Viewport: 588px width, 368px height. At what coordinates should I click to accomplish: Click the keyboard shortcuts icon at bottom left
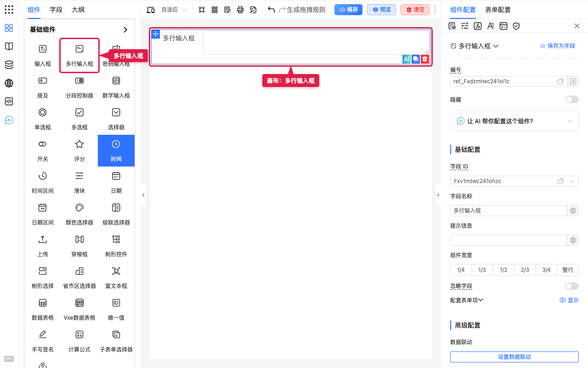pyautogui.click(x=9, y=359)
